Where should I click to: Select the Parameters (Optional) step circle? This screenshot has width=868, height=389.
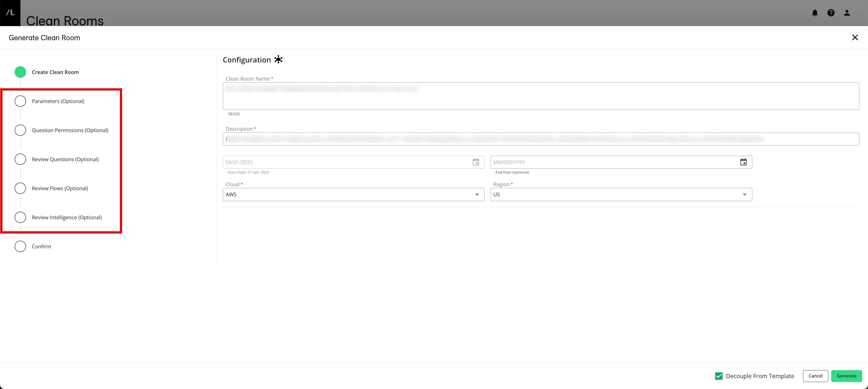[x=20, y=101]
